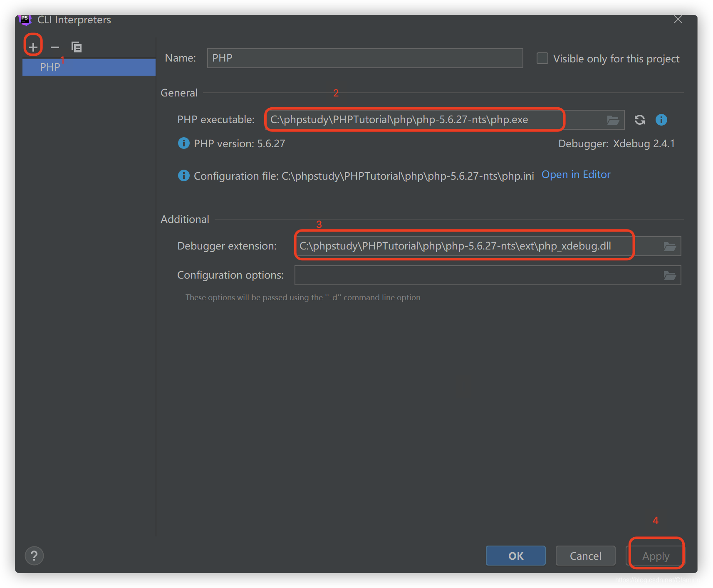Close the CLI Interpreters dialog
The height and width of the screenshot is (588, 713).
pos(678,20)
